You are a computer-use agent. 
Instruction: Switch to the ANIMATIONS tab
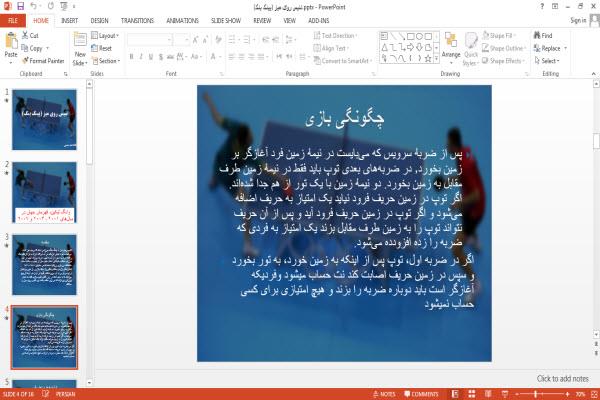[183, 21]
